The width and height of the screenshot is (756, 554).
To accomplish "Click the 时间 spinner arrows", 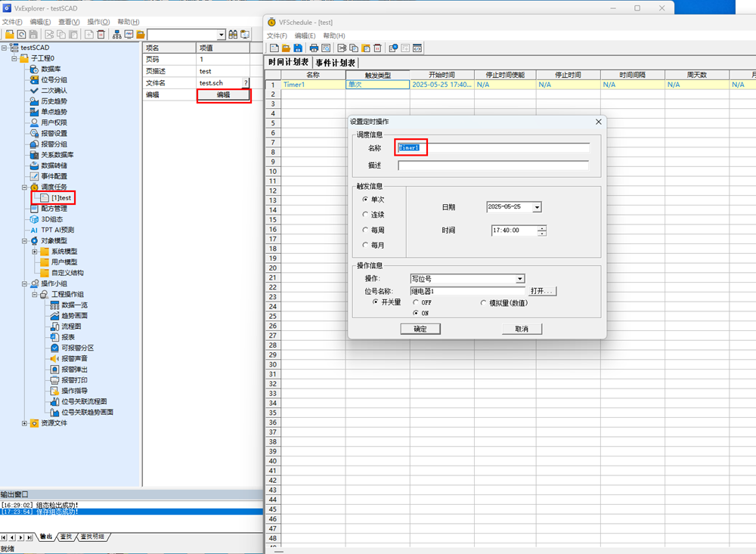I will coord(542,231).
